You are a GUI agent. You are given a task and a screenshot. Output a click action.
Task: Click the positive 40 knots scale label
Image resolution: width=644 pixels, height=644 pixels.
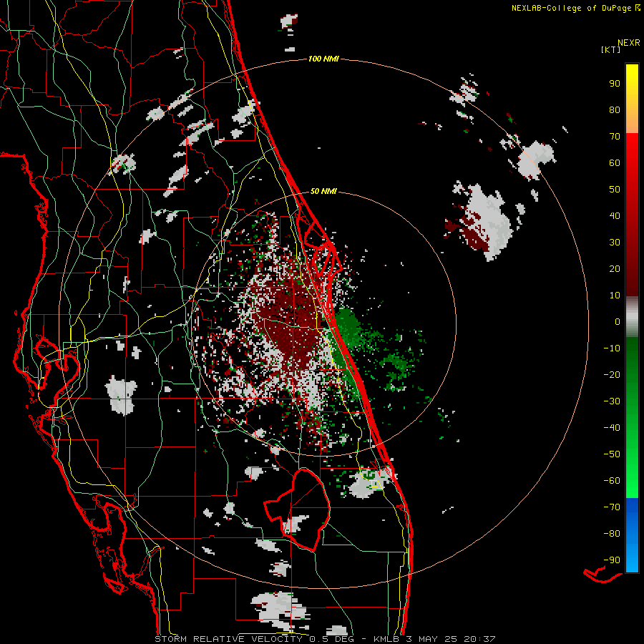click(615, 216)
